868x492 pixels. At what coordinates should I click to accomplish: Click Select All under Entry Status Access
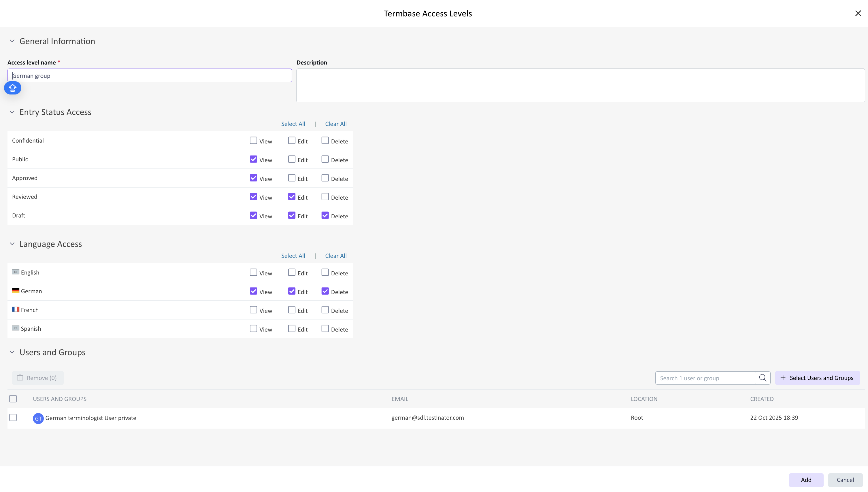tap(293, 124)
